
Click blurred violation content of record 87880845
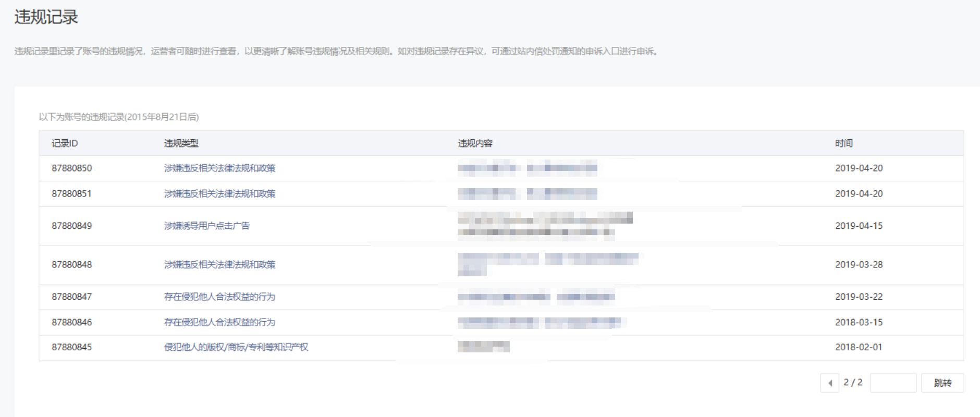point(483,347)
